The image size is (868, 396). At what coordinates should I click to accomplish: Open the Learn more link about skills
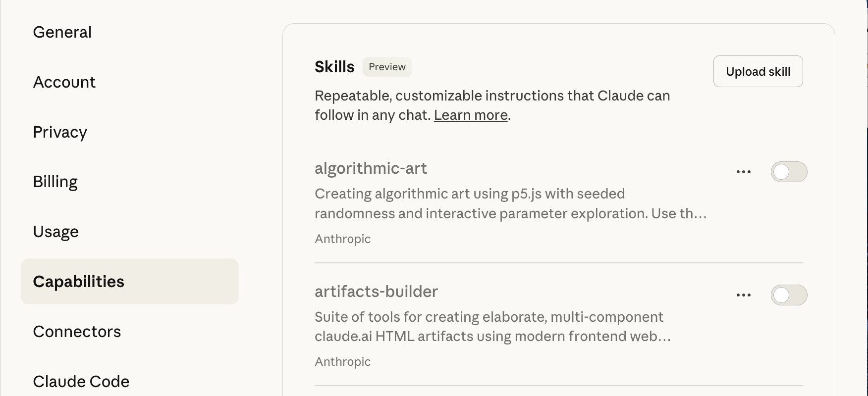[471, 115]
